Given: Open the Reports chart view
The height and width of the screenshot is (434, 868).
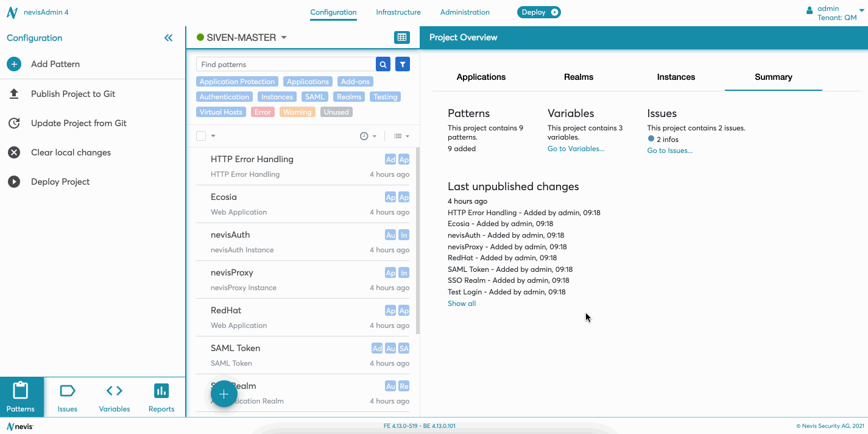Looking at the screenshot, I should point(161,397).
